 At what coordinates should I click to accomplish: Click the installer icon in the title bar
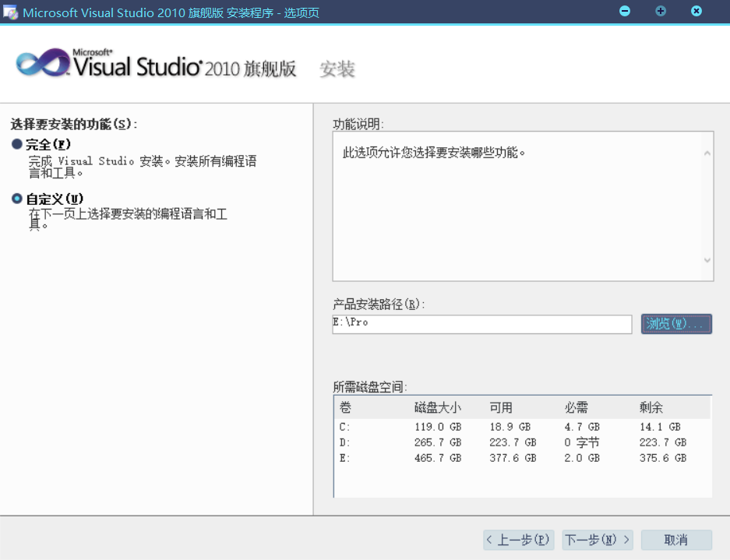11,12
